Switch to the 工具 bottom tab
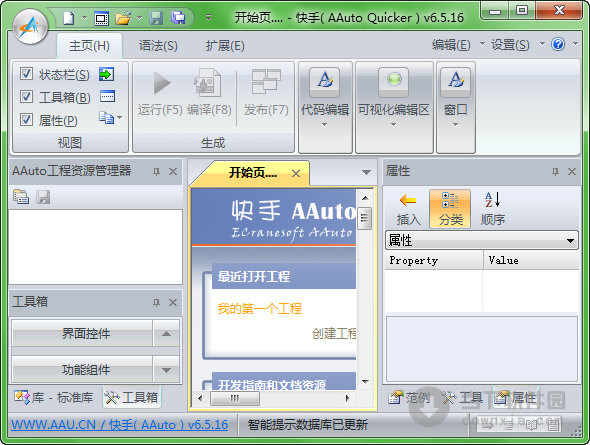 [x=463, y=397]
